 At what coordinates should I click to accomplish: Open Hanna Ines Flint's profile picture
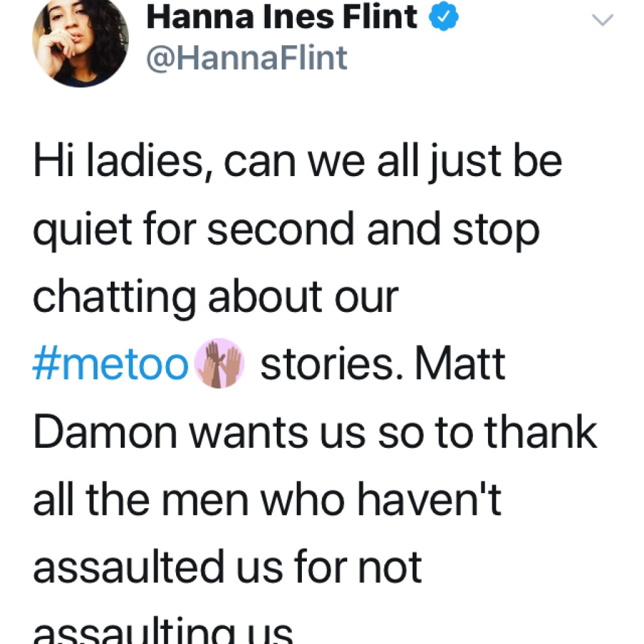[x=80, y=40]
